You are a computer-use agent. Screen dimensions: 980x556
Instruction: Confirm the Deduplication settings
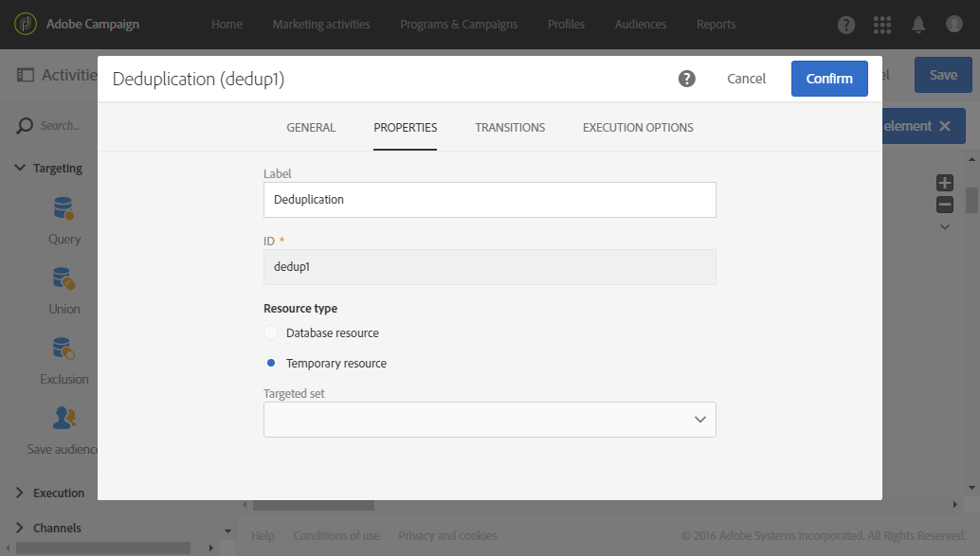coord(829,79)
